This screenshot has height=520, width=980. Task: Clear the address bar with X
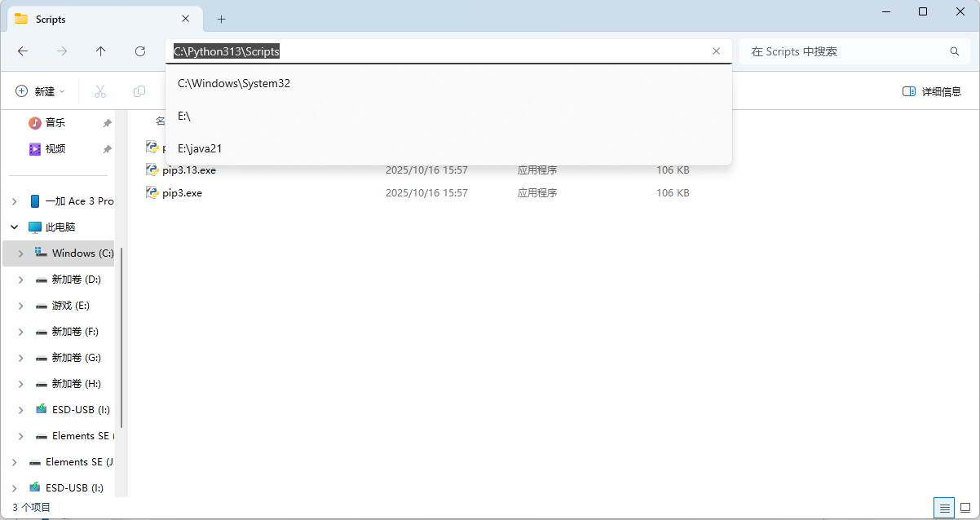click(x=716, y=51)
